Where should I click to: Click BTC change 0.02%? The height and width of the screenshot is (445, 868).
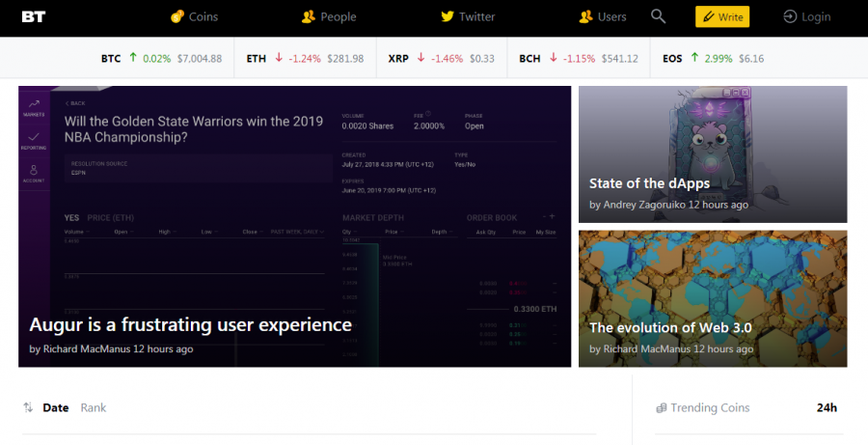point(156,58)
